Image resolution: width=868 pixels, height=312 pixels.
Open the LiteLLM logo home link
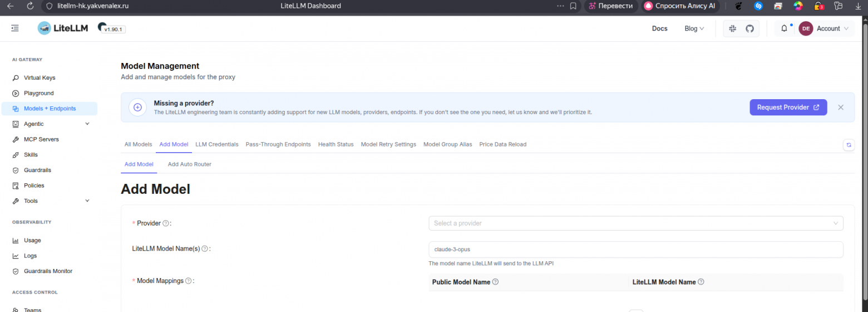click(x=63, y=28)
